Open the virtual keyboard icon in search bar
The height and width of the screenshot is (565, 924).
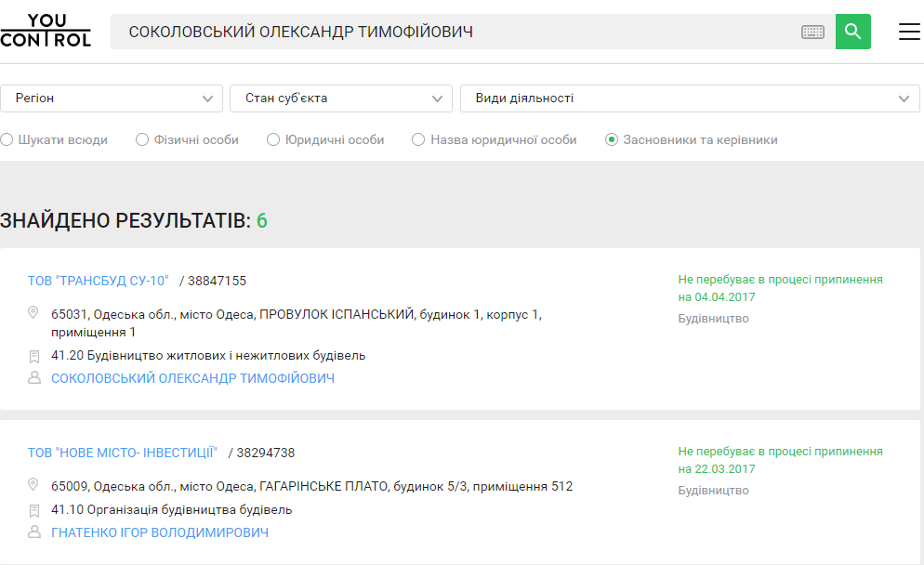coord(812,33)
